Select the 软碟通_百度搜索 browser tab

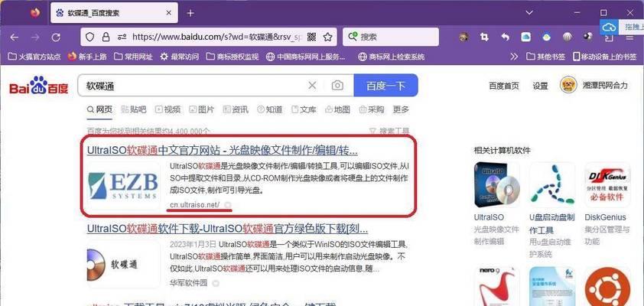pos(114,13)
